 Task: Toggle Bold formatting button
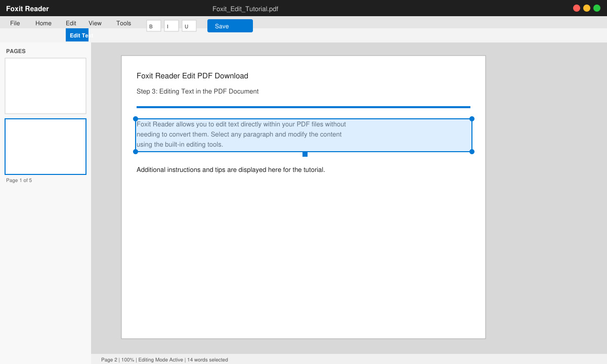(154, 26)
